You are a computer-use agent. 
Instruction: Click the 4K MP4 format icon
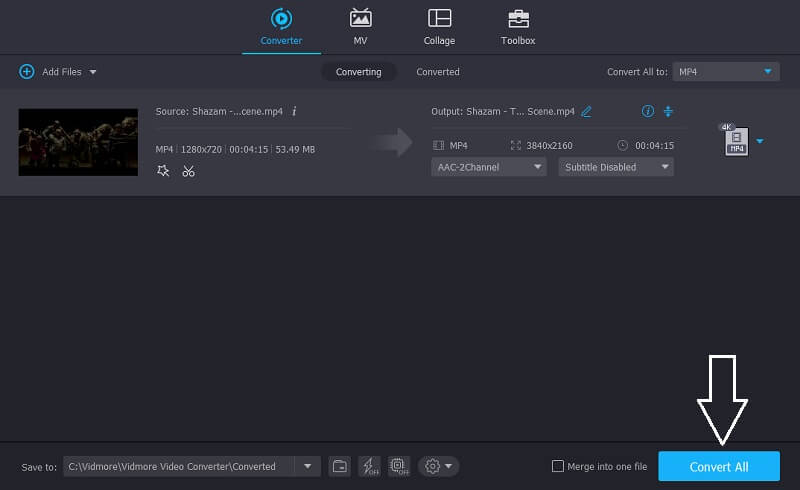point(735,141)
